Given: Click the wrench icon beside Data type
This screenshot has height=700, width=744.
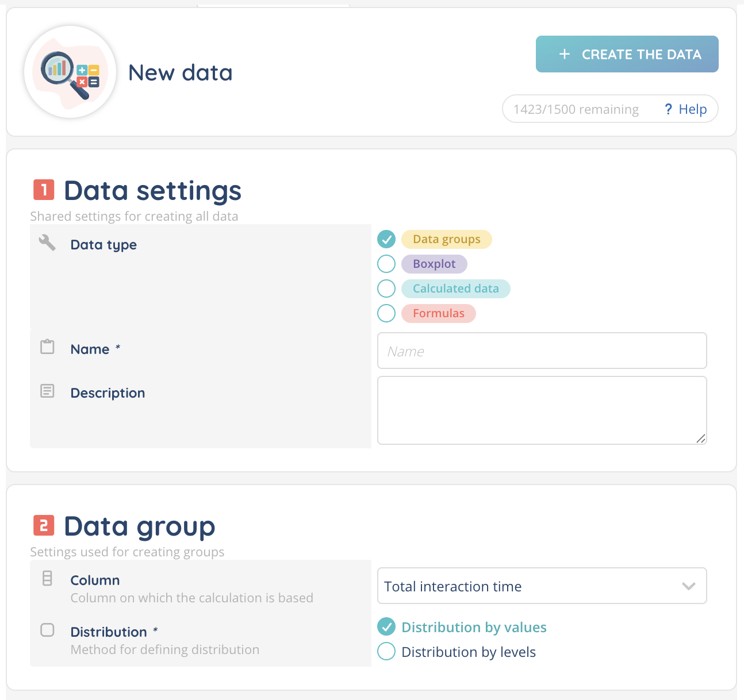Looking at the screenshot, I should pyautogui.click(x=47, y=243).
